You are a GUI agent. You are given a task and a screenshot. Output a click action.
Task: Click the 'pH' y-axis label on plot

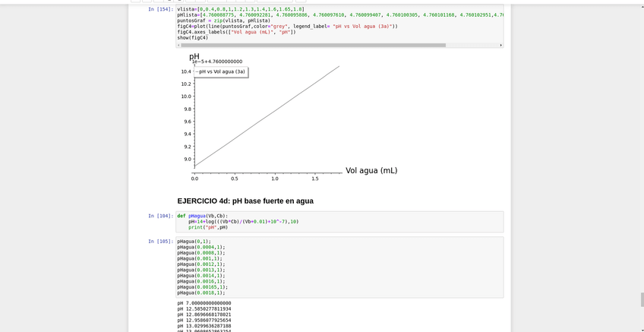click(x=194, y=56)
